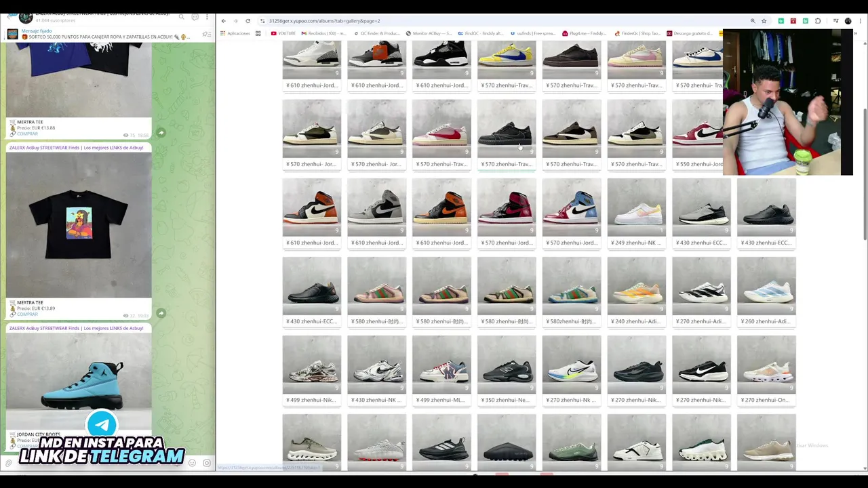
Task: Open the blue Jordan City Boots image
Action: 79,381
